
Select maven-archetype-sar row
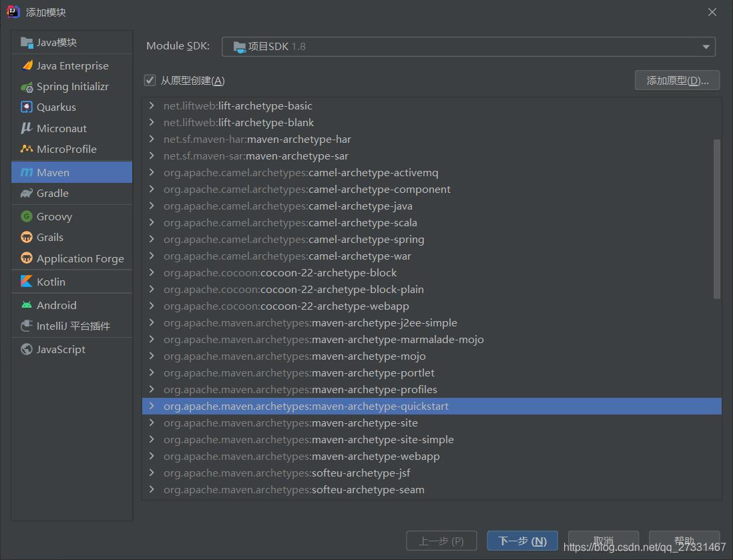[431, 156]
